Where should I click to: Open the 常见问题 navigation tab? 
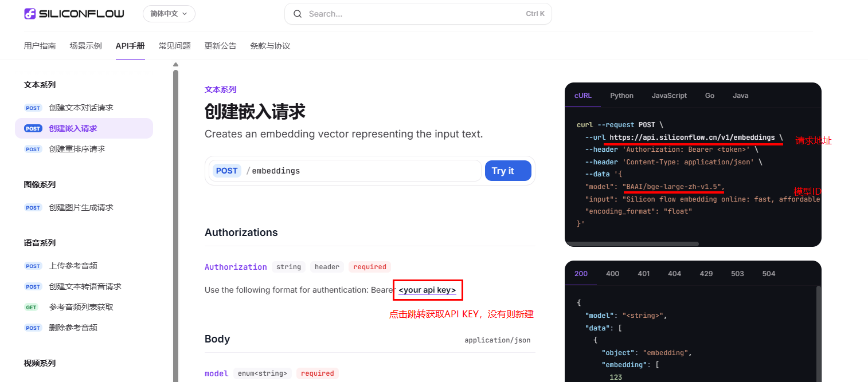(174, 46)
